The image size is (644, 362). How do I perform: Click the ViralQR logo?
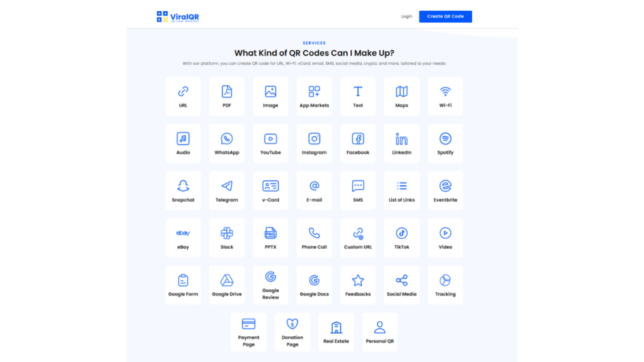point(178,16)
